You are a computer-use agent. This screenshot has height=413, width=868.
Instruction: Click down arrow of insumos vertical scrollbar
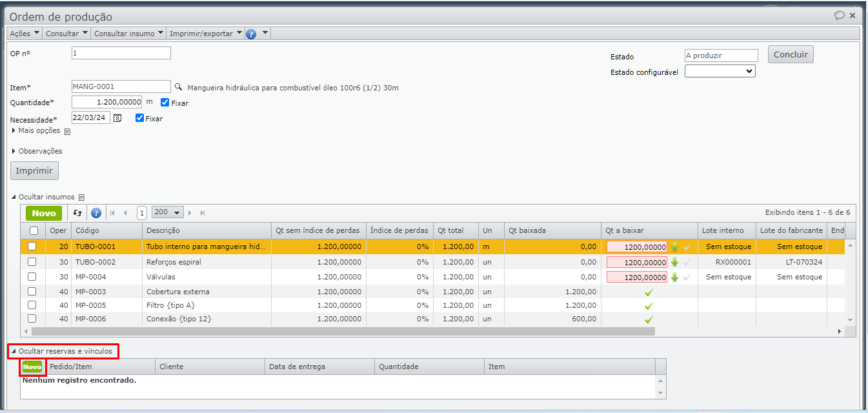pyautogui.click(x=850, y=320)
